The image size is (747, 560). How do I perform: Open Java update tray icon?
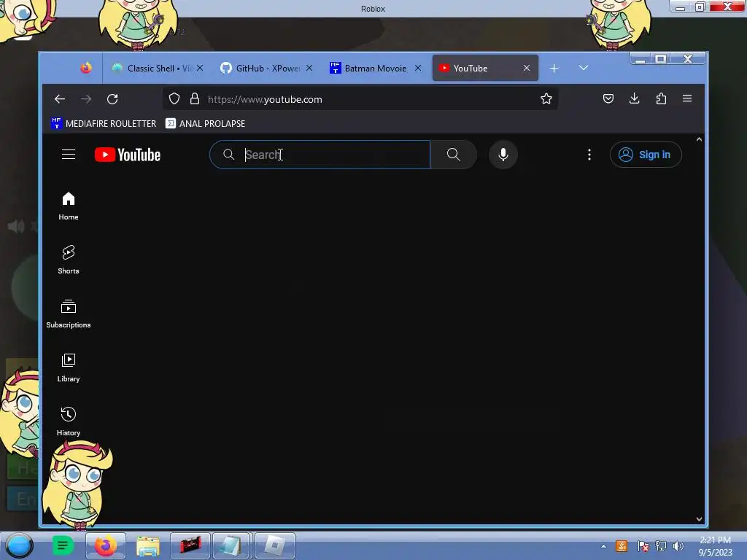click(622, 546)
